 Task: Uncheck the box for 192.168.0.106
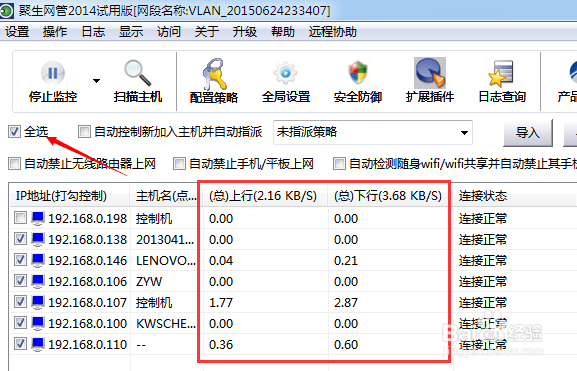click(20, 280)
